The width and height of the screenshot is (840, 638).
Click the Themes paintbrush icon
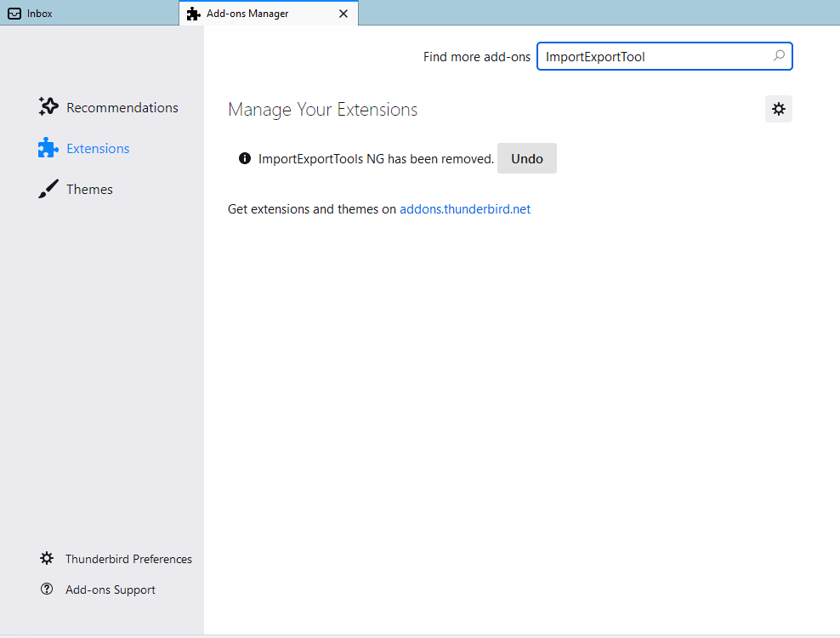[x=48, y=189]
